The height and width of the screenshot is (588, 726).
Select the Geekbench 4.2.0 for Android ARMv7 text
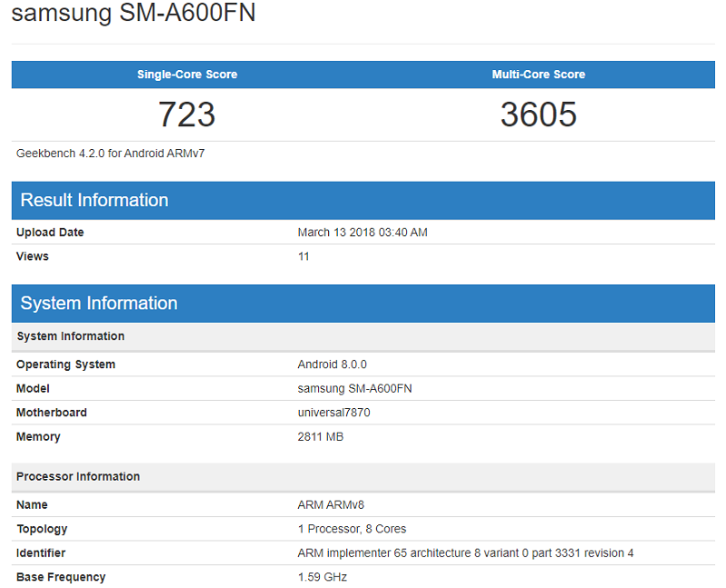(110, 154)
